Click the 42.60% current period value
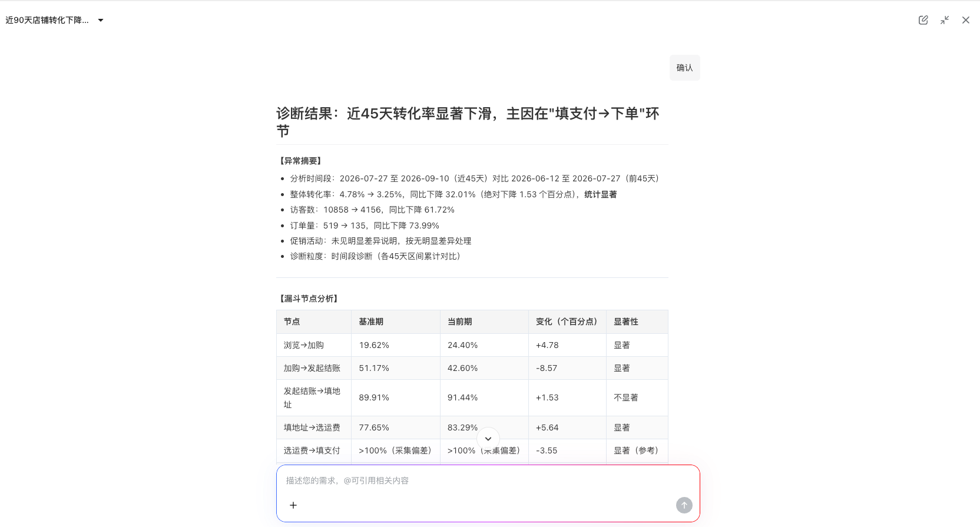Image resolution: width=980 pixels, height=527 pixels. pyautogui.click(x=462, y=368)
